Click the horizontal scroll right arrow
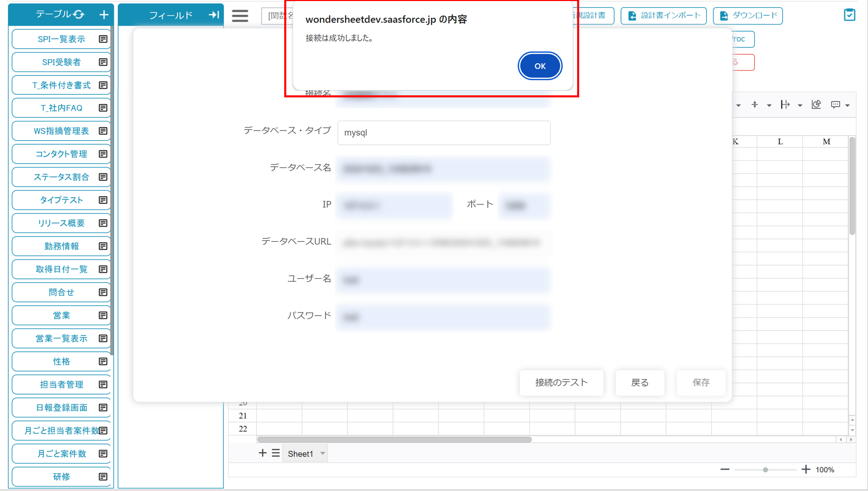 (851, 440)
